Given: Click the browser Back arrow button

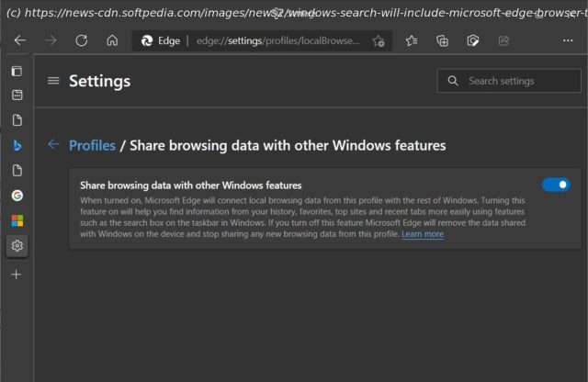Looking at the screenshot, I should [20, 40].
